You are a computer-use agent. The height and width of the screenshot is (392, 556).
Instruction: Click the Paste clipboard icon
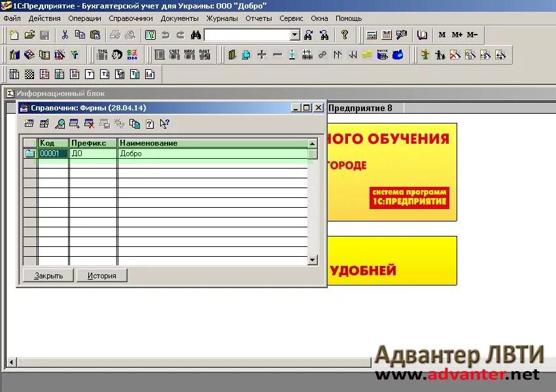point(95,35)
